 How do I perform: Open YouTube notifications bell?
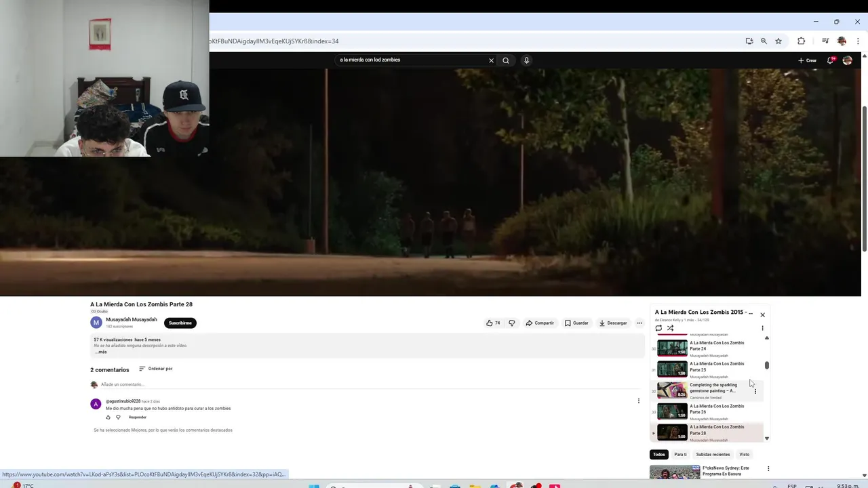tap(831, 60)
